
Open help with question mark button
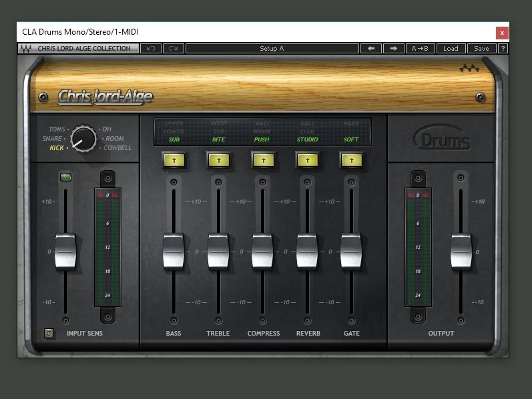503,49
